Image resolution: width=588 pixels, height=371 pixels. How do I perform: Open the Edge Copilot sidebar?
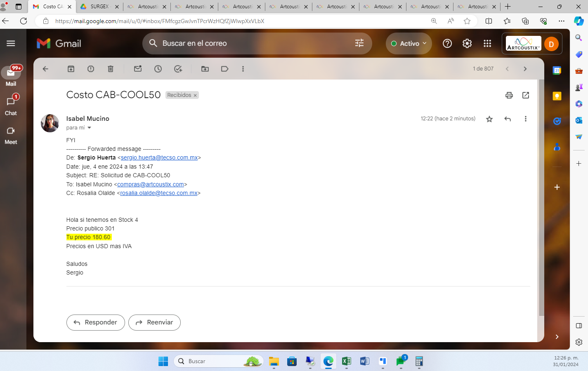click(x=579, y=21)
